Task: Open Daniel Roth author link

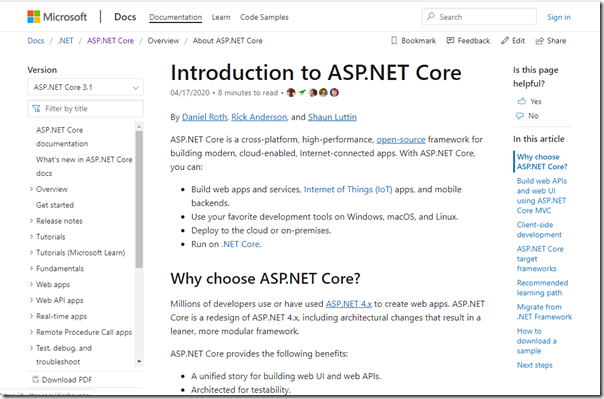Action: click(205, 117)
